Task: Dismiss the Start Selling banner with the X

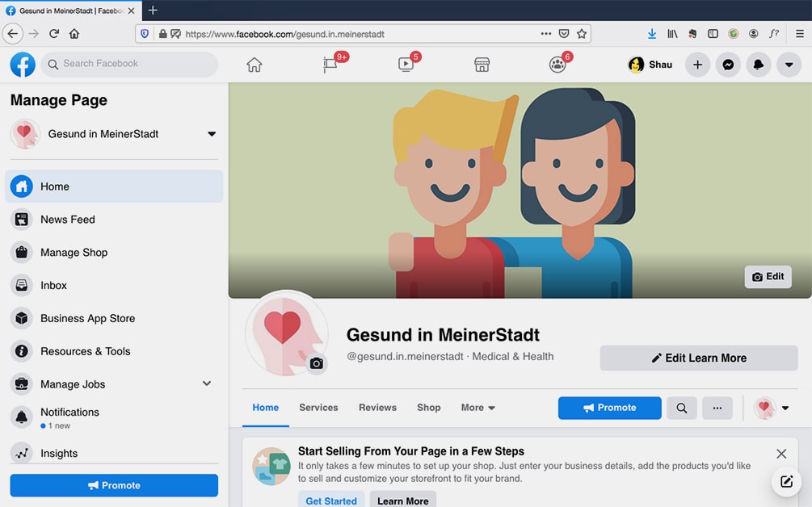Action: click(x=781, y=454)
